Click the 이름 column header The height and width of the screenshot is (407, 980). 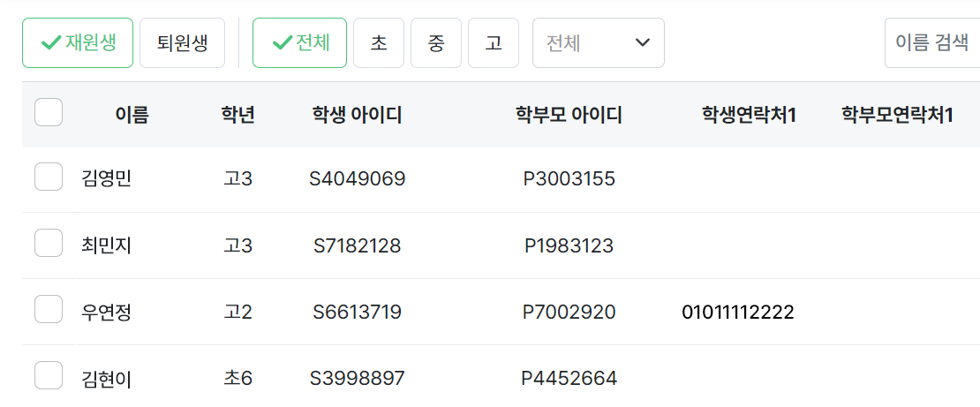132,115
